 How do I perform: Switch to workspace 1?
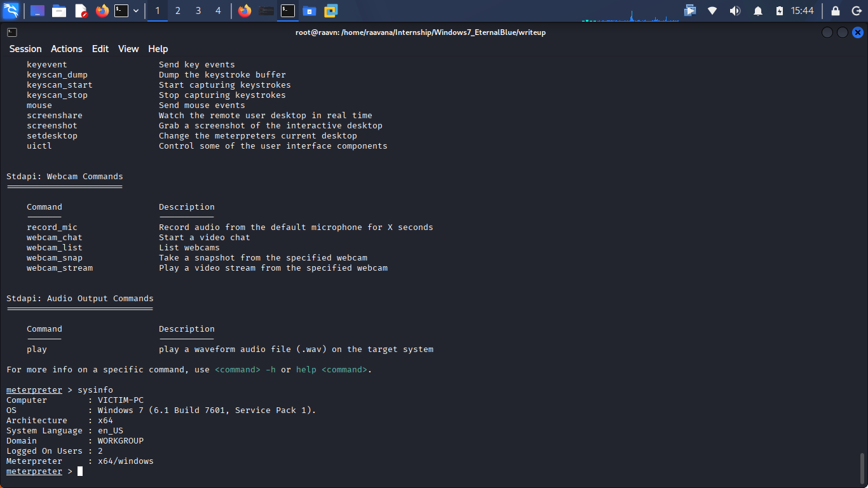(158, 11)
